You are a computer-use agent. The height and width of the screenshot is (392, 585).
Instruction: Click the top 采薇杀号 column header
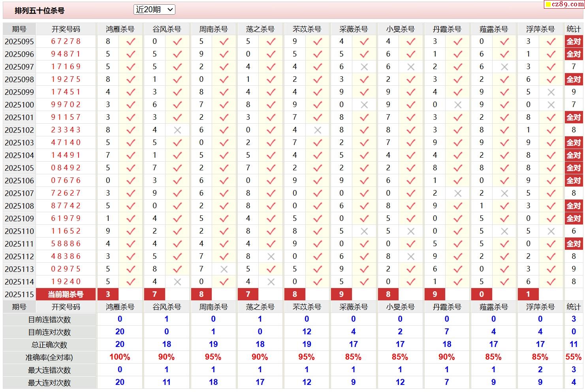(354, 29)
